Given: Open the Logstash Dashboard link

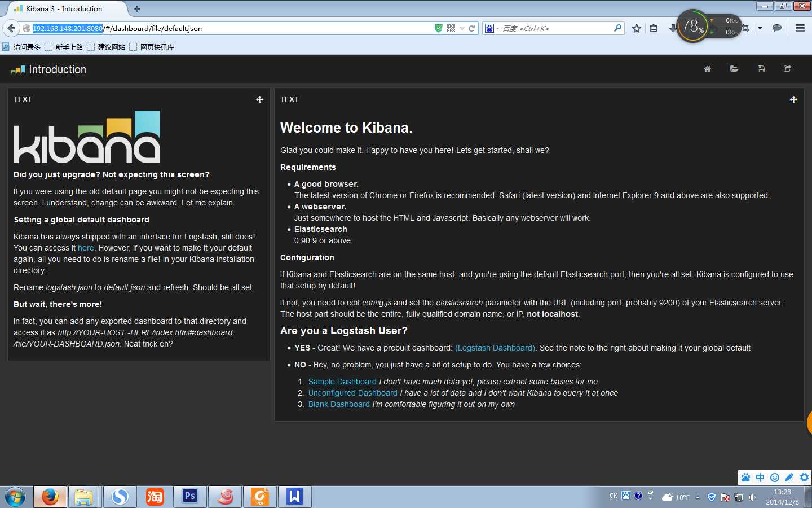Looking at the screenshot, I should (x=495, y=348).
